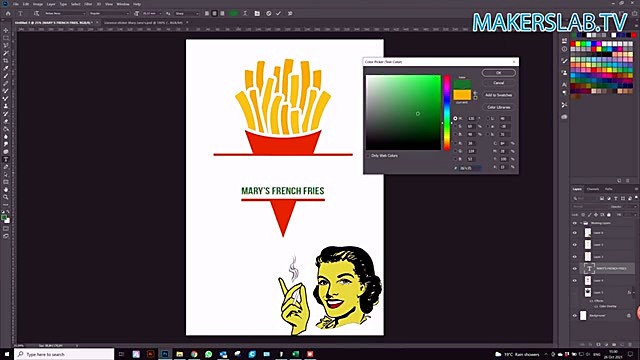Image resolution: width=640 pixels, height=360 pixels.
Task: Open WhatsApp from the Windows taskbar
Action: [x=209, y=354]
